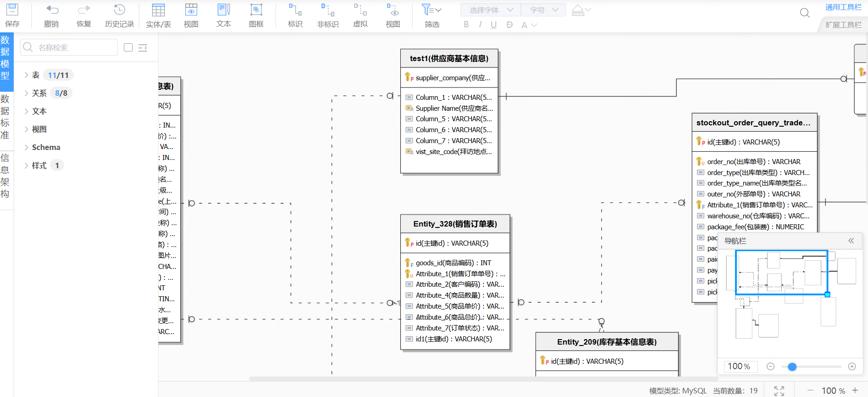
Task: Undo the last action with 撤销
Action: [x=51, y=15]
